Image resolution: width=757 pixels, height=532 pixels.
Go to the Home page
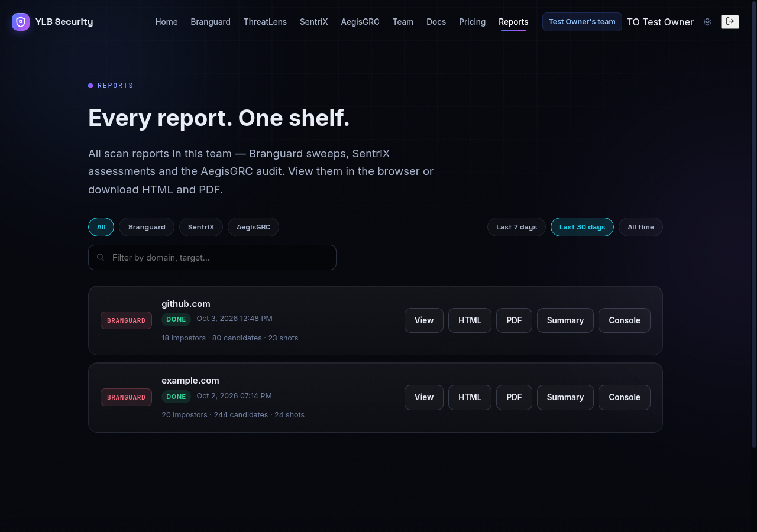pyautogui.click(x=166, y=22)
